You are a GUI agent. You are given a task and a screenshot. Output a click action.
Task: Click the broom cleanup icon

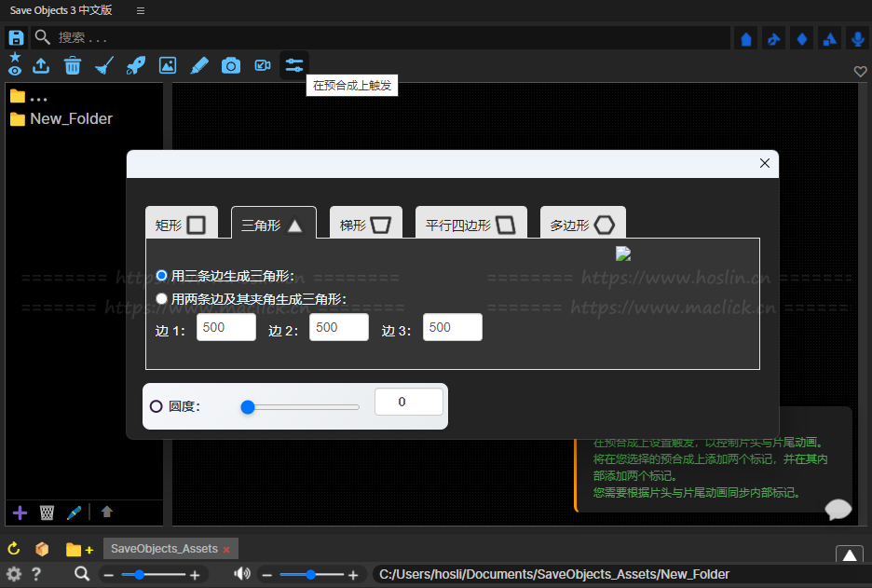pyautogui.click(x=104, y=65)
